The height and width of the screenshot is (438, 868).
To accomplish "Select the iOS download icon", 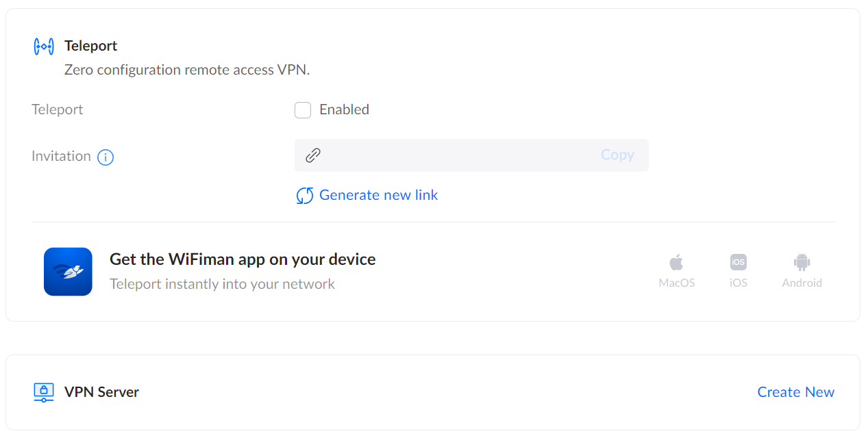I will tap(738, 262).
